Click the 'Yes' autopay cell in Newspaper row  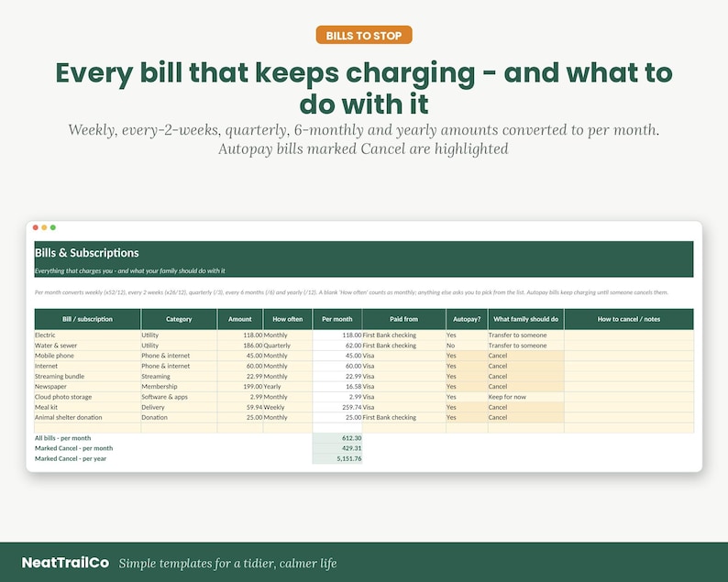pos(467,387)
